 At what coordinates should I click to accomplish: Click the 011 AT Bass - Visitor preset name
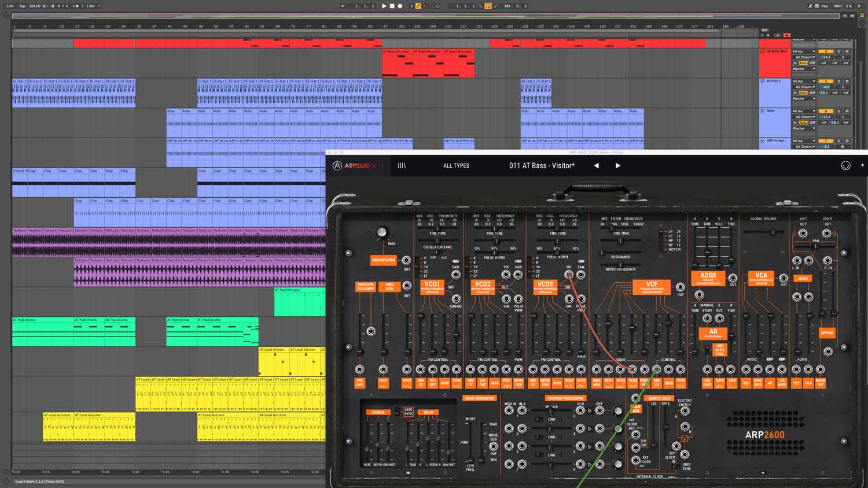click(x=542, y=166)
